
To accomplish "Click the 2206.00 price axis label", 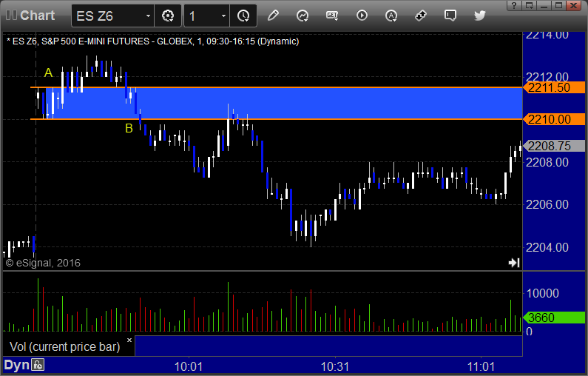I will pos(547,204).
